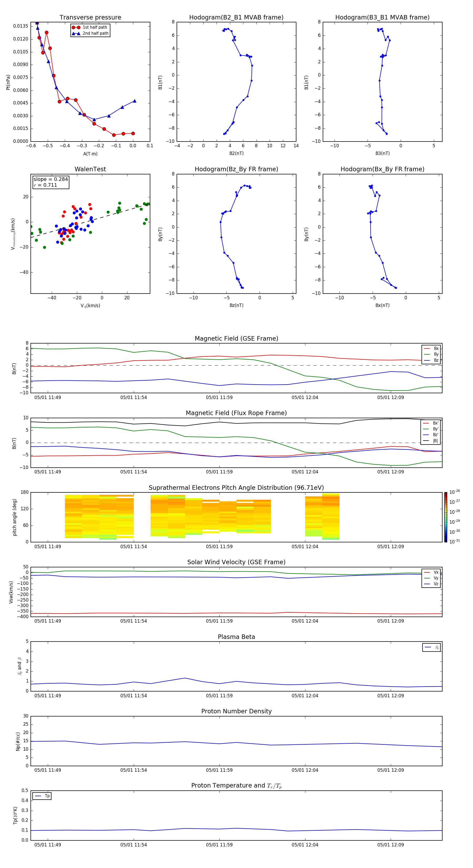473x868 pixels.
Task: Click the 'r = 0.711' annotation
Action: (45, 185)
